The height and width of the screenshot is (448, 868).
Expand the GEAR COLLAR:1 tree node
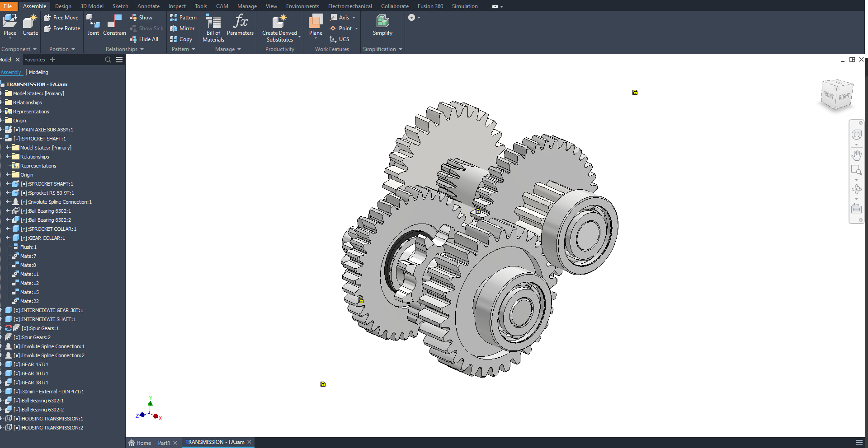[x=8, y=238]
